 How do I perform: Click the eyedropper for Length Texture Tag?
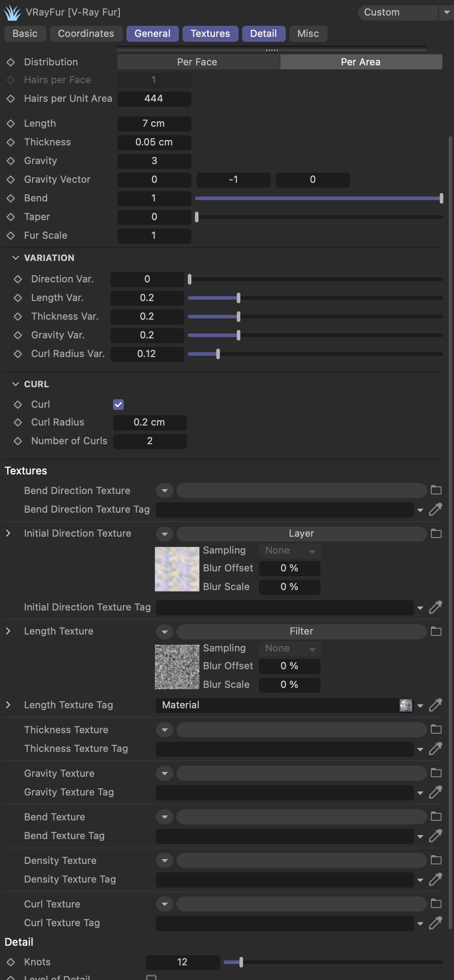pyautogui.click(x=435, y=705)
